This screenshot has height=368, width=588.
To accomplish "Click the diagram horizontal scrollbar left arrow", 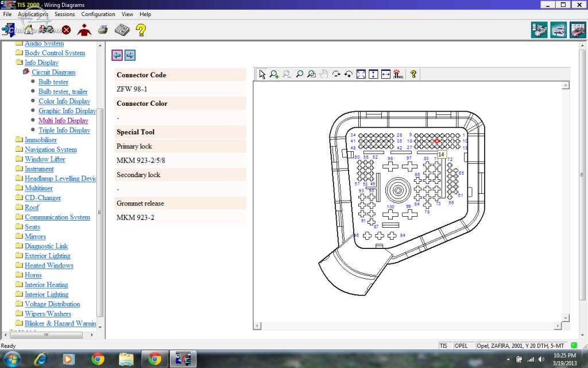I will click(x=257, y=326).
